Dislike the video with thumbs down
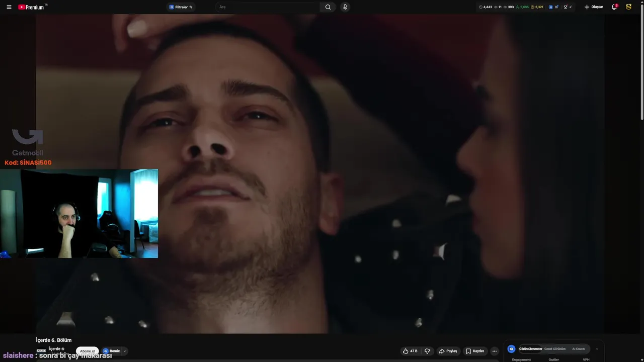 [x=427, y=351]
